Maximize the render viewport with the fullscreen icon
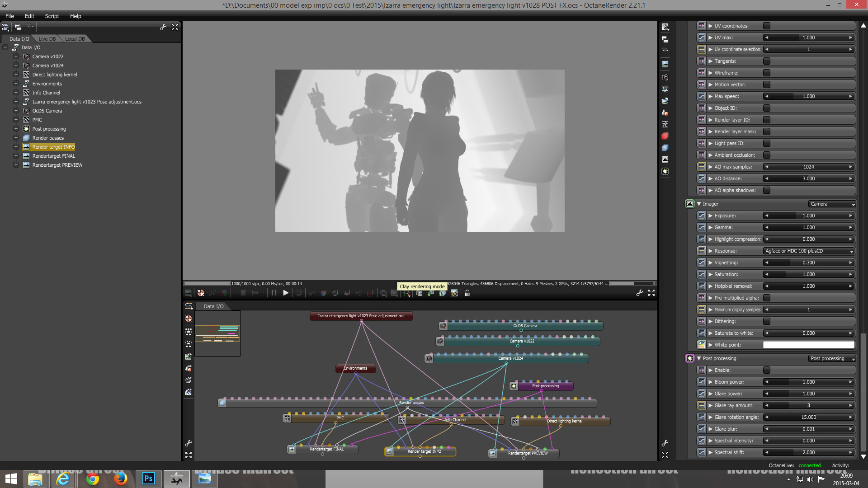Image resolution: width=868 pixels, height=488 pixels. [651, 293]
